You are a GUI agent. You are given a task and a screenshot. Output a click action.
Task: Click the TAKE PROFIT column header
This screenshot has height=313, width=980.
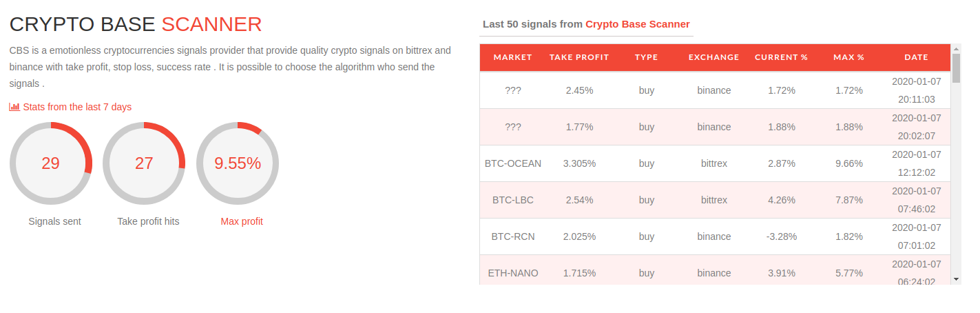[x=579, y=57]
